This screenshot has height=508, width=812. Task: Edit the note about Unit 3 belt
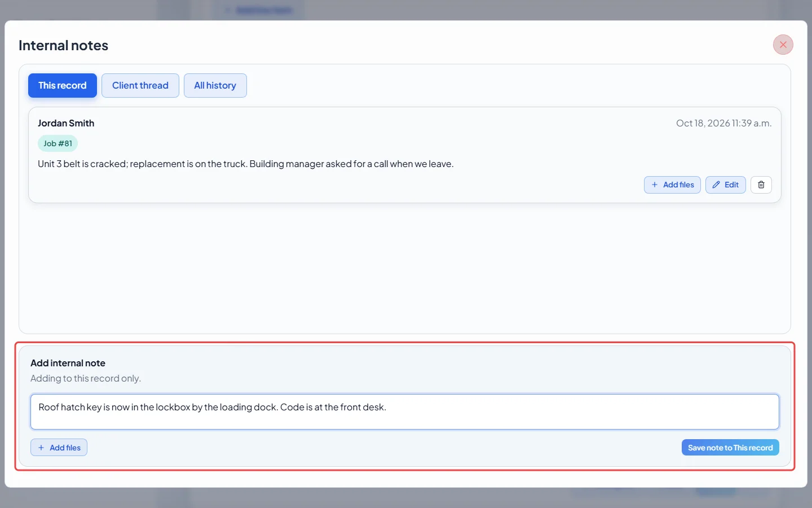coord(725,185)
